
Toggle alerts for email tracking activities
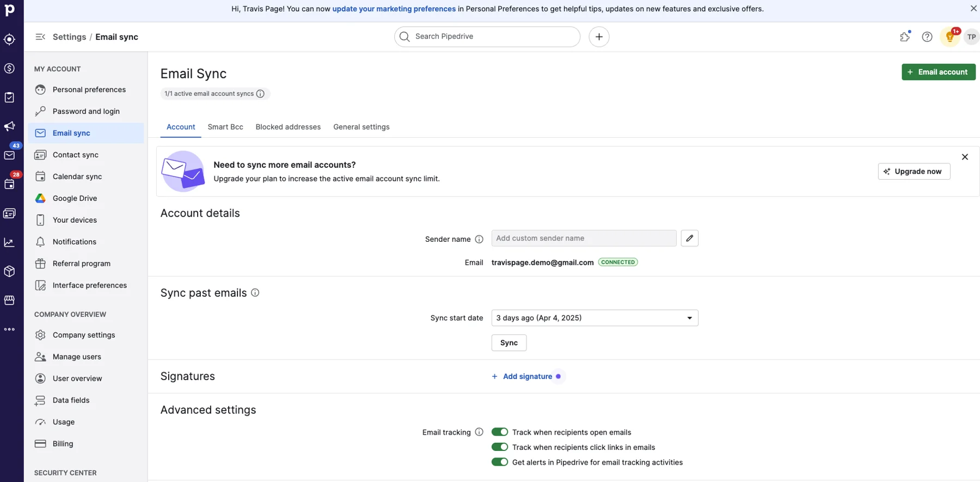click(x=500, y=462)
